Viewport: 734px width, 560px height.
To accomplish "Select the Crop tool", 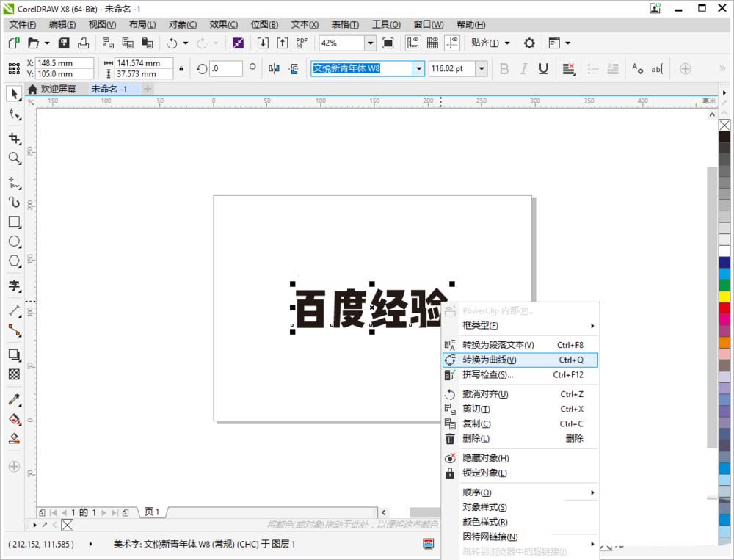I will pos(13,138).
